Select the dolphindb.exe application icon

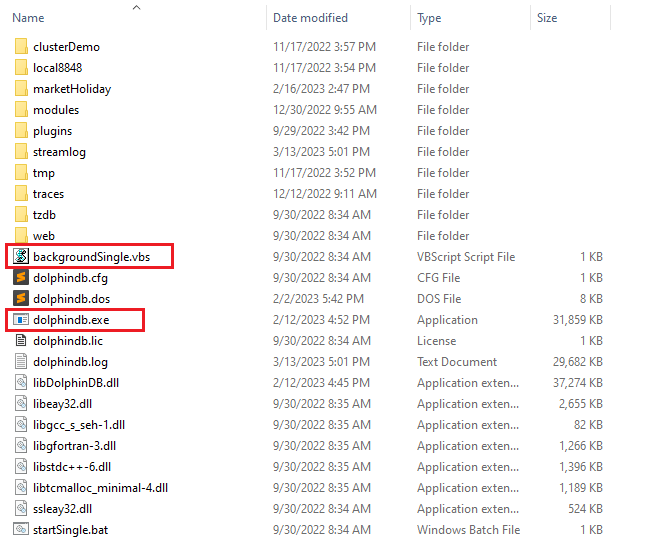pyautogui.click(x=21, y=320)
